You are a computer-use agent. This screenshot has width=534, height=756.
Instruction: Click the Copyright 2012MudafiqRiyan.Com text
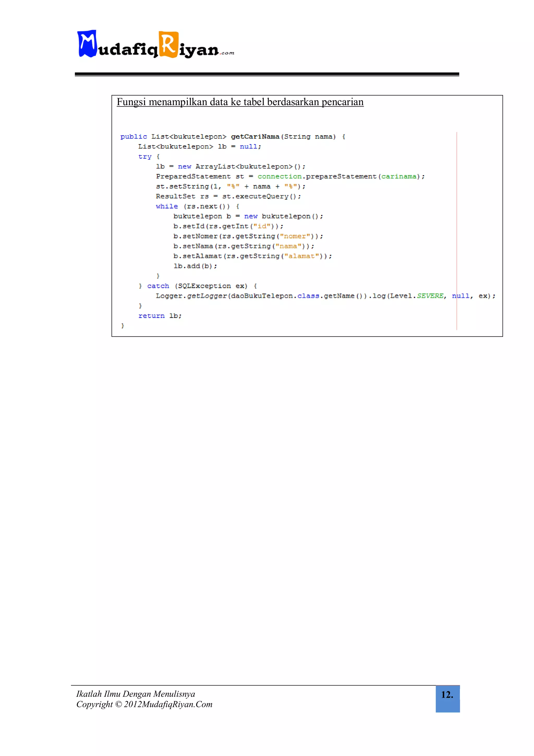coord(144,704)
